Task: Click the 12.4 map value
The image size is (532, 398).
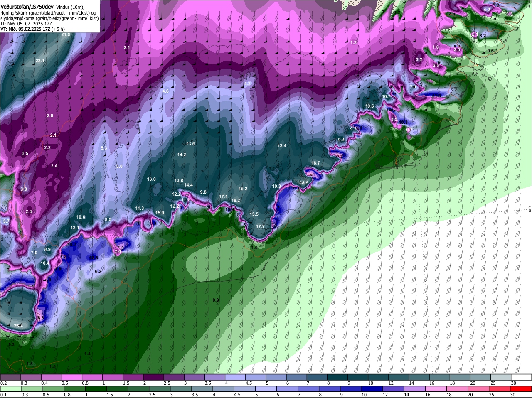Action: 282,145
